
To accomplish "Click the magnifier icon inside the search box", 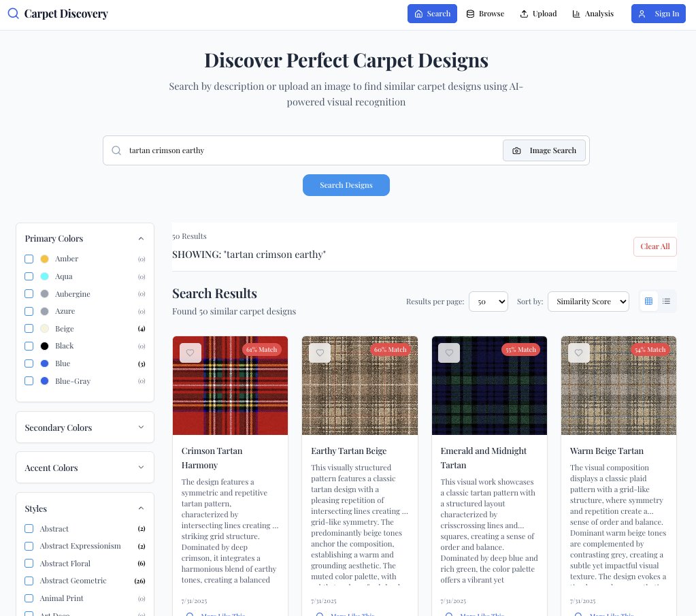I will point(116,150).
